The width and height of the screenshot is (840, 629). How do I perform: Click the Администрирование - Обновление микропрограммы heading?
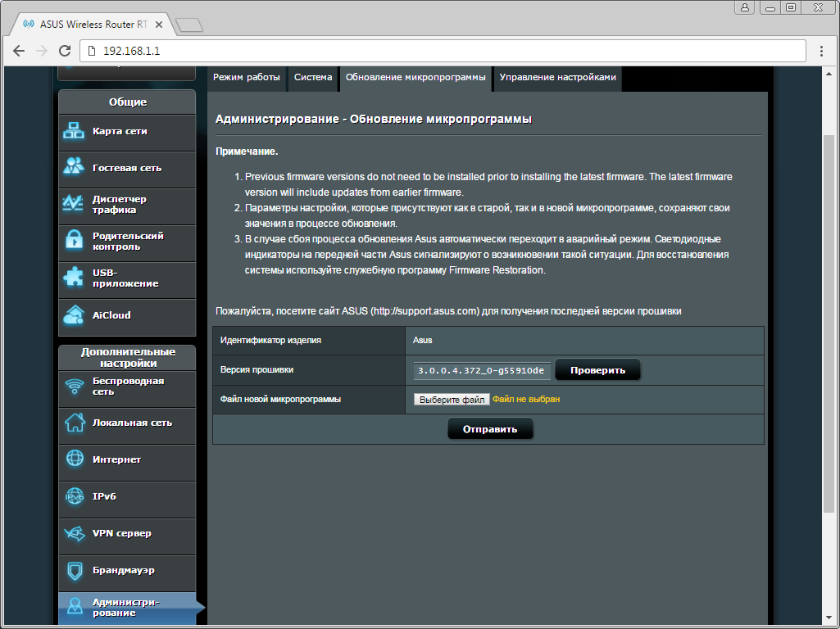point(374,119)
